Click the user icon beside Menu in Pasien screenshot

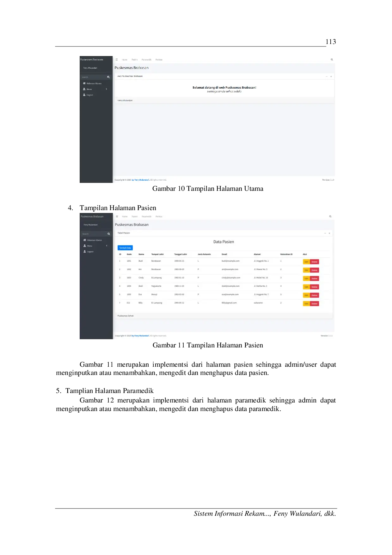(85, 246)
